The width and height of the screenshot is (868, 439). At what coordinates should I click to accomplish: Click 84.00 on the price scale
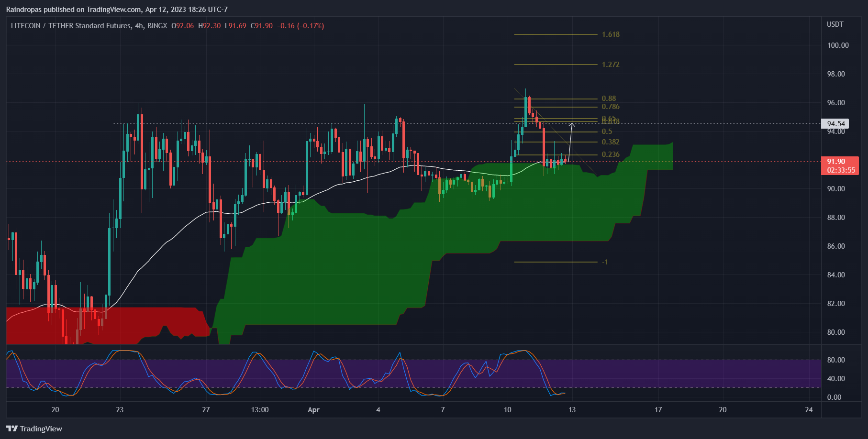coord(836,275)
